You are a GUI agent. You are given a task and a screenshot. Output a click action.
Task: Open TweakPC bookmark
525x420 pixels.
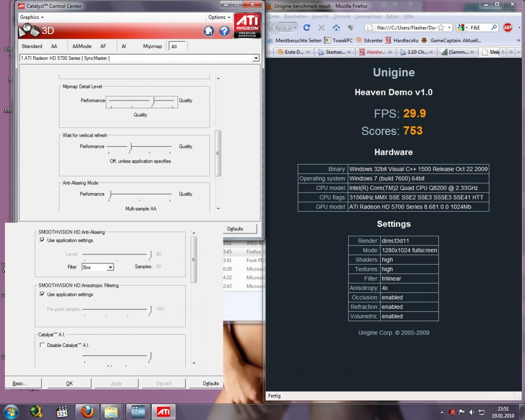pyautogui.click(x=338, y=40)
